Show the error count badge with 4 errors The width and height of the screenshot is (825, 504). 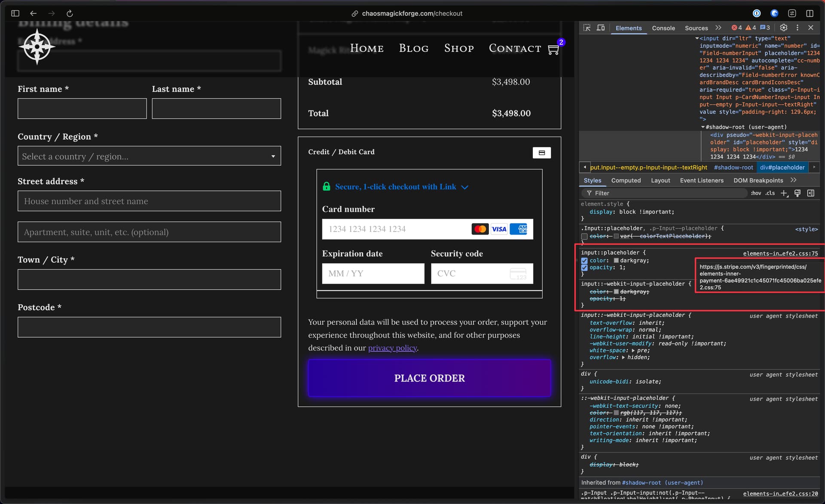point(736,27)
